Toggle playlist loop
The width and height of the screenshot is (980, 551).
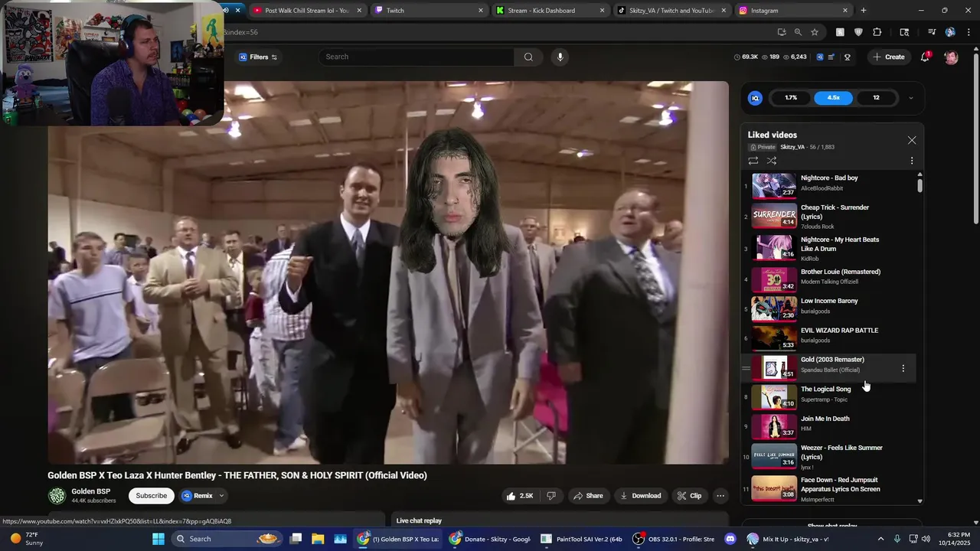click(x=753, y=161)
